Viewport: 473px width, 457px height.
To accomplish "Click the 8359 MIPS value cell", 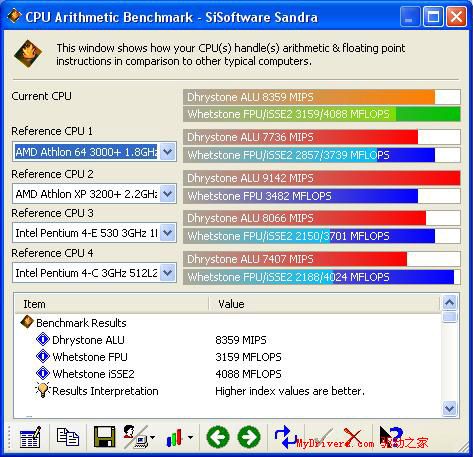I will 241,340.
